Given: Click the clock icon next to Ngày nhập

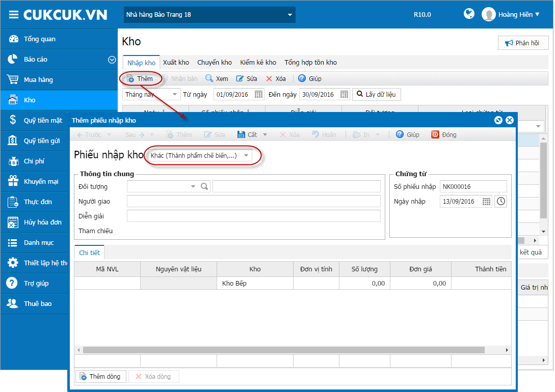Looking at the screenshot, I should [501, 202].
